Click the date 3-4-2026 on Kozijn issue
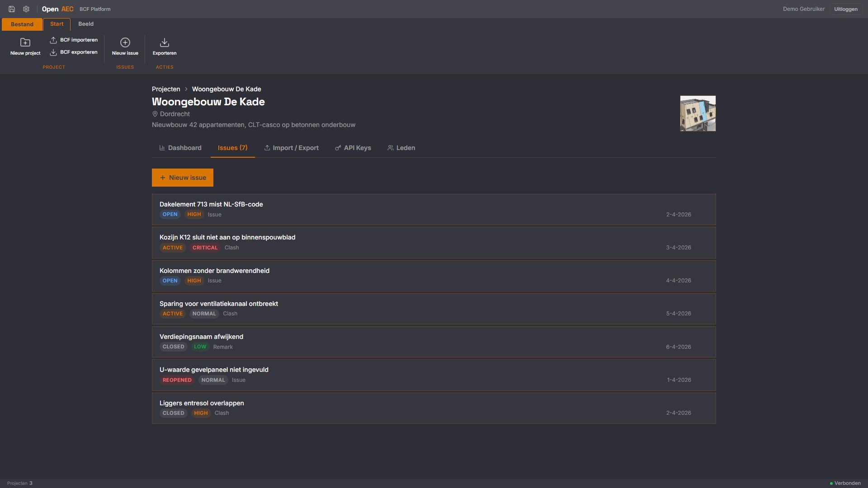The image size is (868, 488). tap(678, 248)
